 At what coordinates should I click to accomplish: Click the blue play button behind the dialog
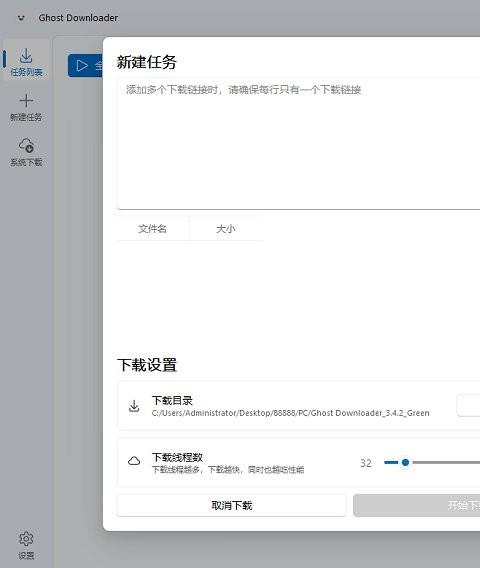point(85,66)
